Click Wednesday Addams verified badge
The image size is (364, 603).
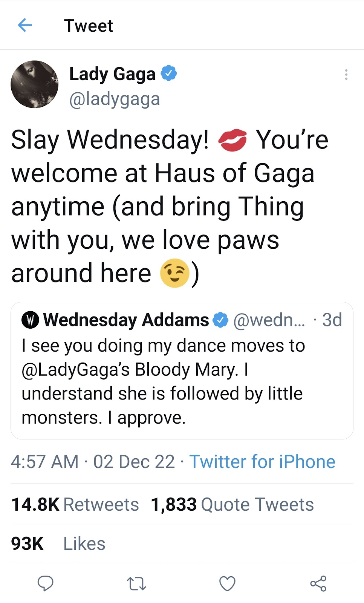(220, 320)
